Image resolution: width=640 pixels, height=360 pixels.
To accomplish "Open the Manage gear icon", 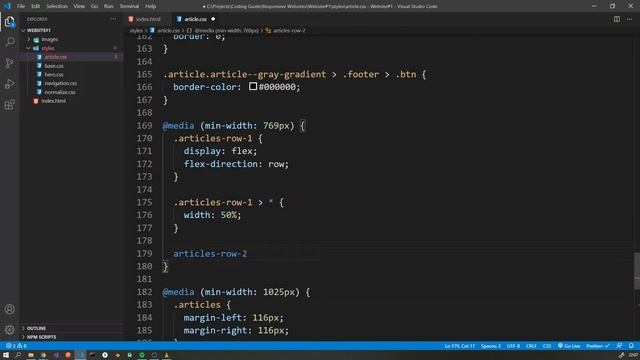I will tap(9, 329).
